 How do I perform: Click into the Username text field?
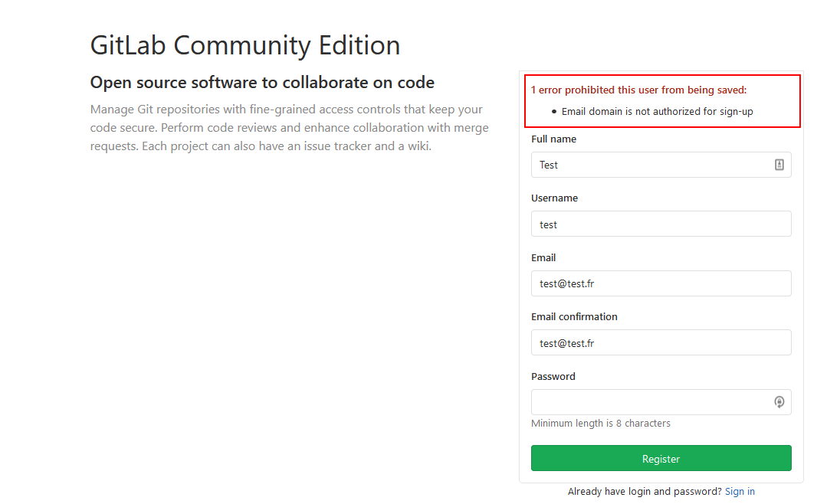tap(661, 224)
